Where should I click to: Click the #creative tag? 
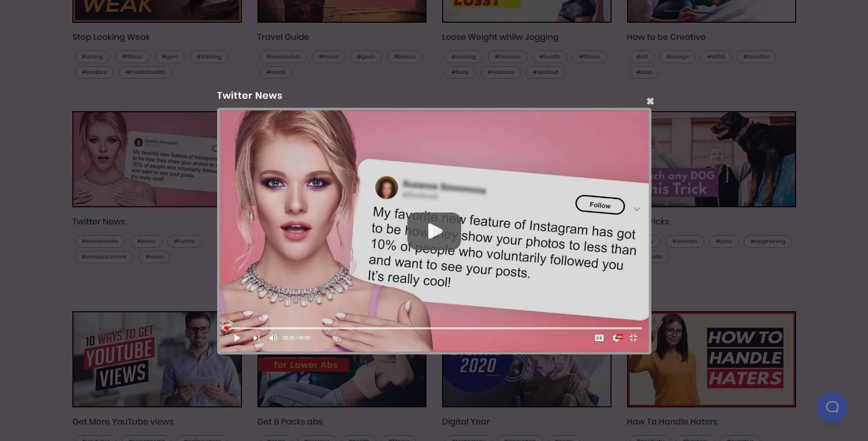[x=756, y=57]
